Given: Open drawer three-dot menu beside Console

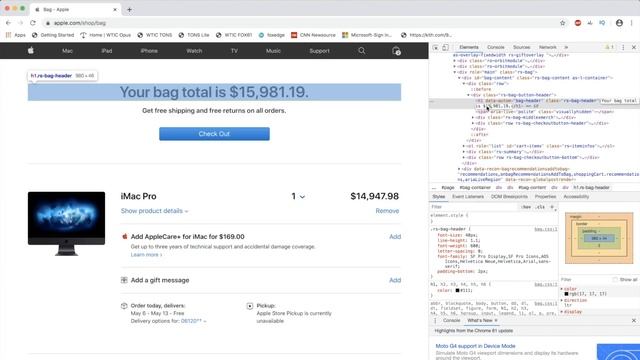Looking at the screenshot, I should [435, 321].
